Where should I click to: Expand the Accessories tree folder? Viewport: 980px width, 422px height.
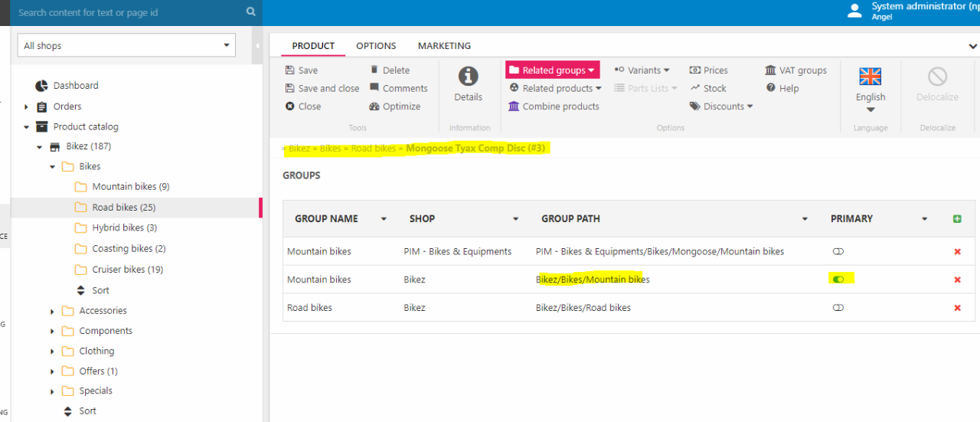pos(53,311)
